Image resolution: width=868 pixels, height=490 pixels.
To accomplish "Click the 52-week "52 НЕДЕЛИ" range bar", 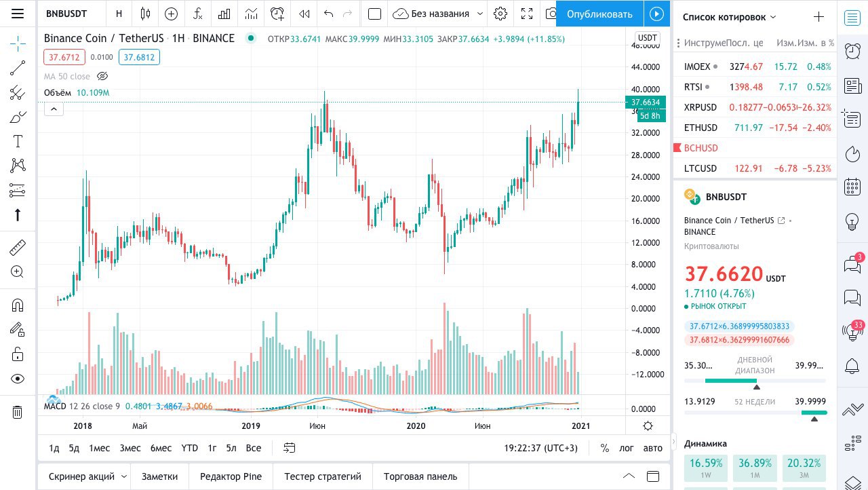I will [x=755, y=413].
